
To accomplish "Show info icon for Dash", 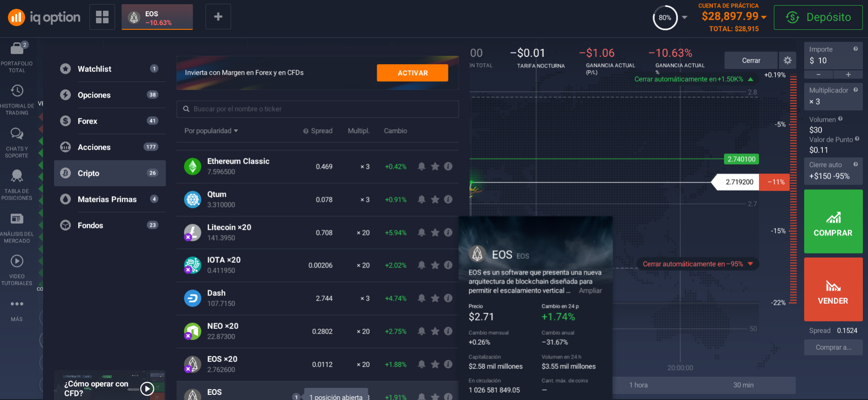I will pos(448,298).
